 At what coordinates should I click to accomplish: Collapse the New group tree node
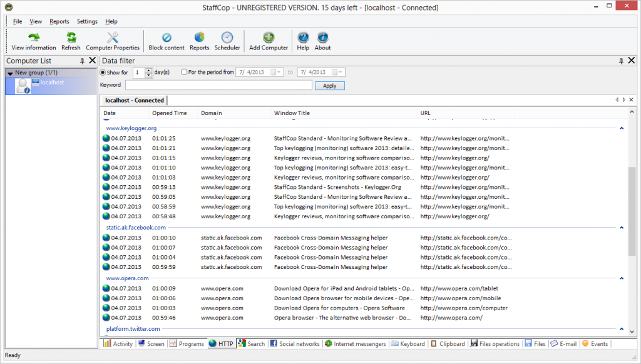tap(10, 73)
